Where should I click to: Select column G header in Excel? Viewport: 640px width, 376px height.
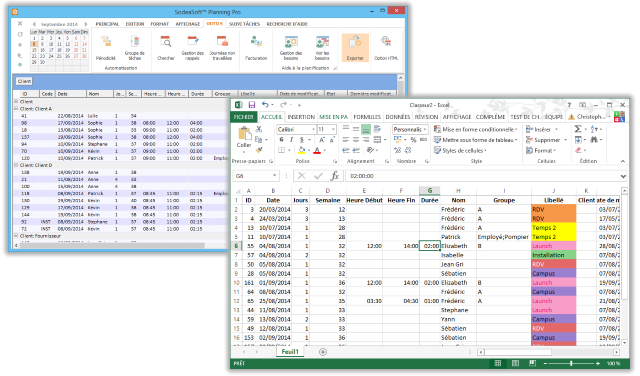tap(429, 190)
